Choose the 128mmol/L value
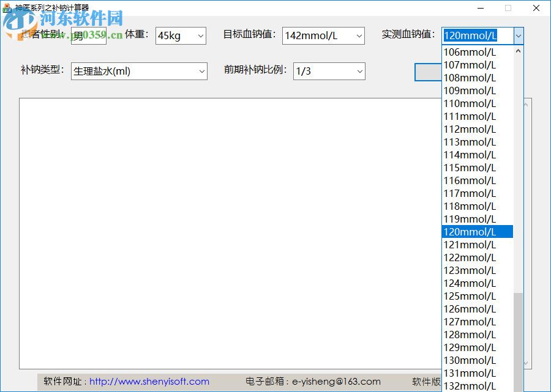 click(477, 335)
